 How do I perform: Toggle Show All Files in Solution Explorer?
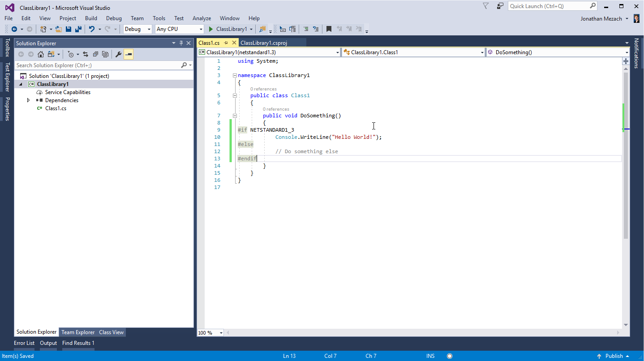[x=105, y=54]
